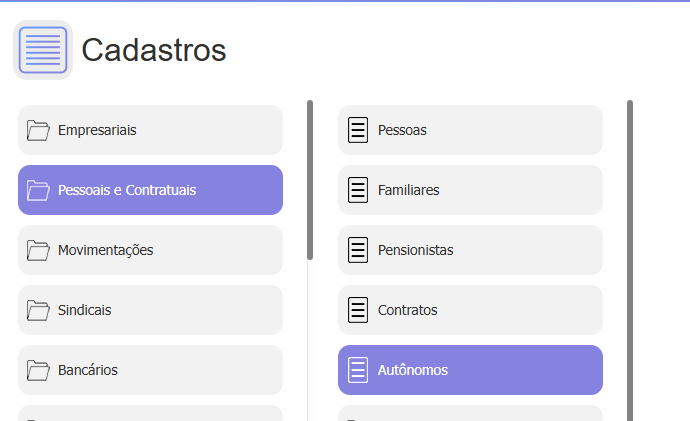Click the Cadastros list icon in header
The width and height of the screenshot is (690, 421).
(43, 50)
